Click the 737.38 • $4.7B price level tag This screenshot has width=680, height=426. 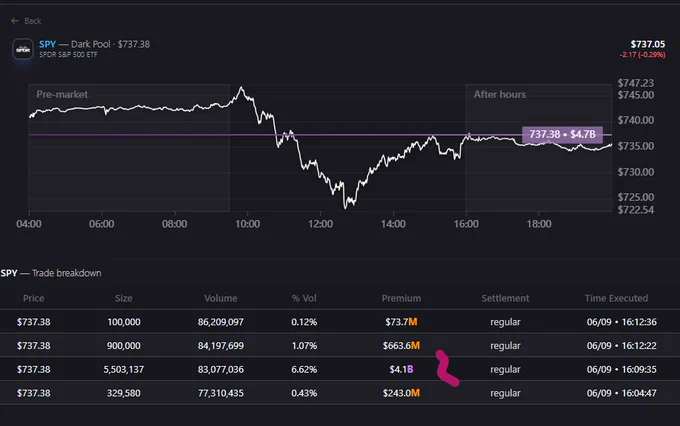[562, 134]
